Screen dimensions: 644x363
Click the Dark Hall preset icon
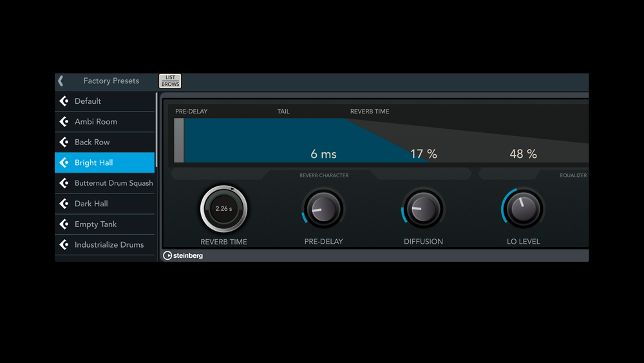(x=64, y=204)
